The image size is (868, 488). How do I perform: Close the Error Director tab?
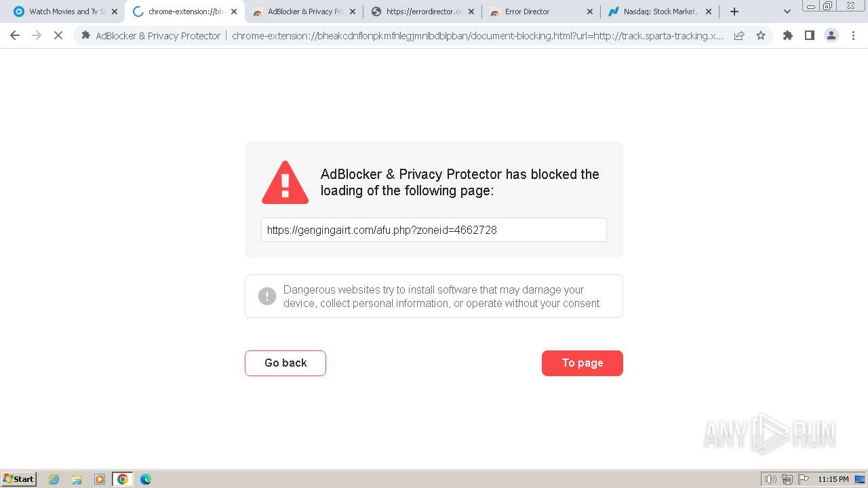pyautogui.click(x=589, y=12)
